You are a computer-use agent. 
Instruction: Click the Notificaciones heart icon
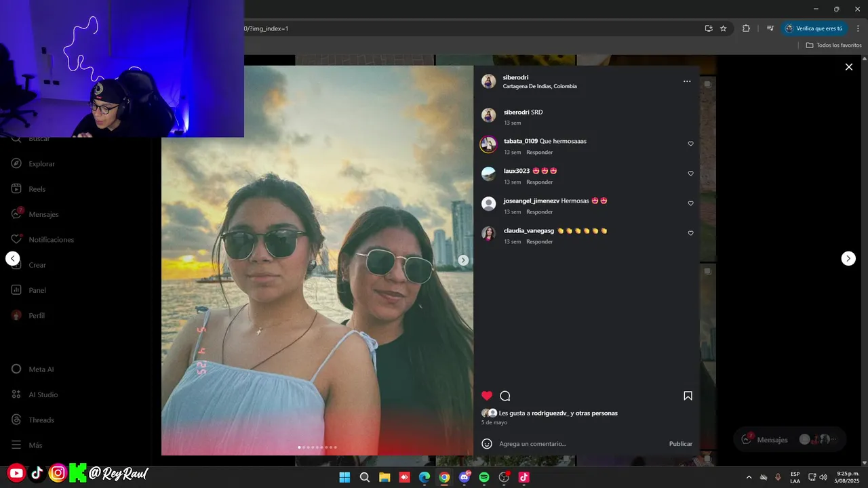[x=16, y=240]
